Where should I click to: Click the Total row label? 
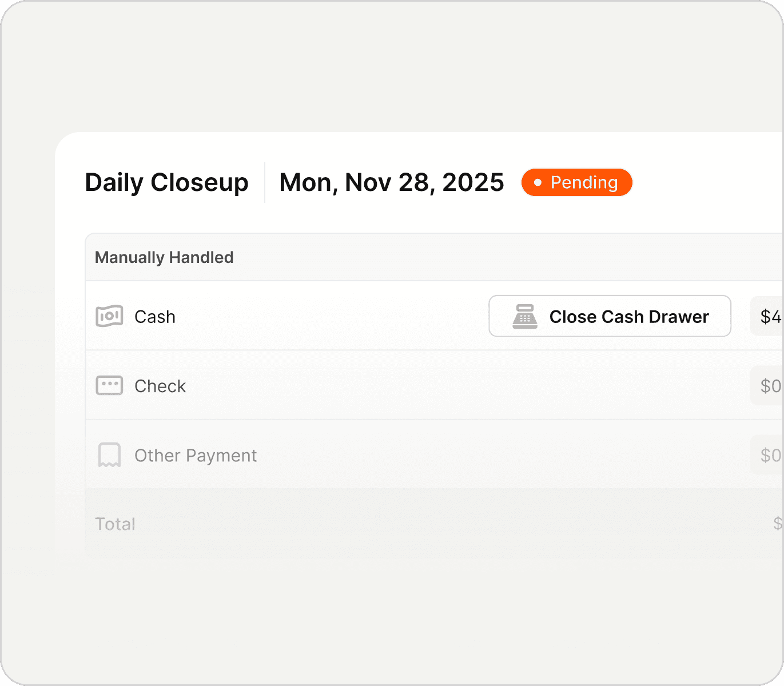115,524
